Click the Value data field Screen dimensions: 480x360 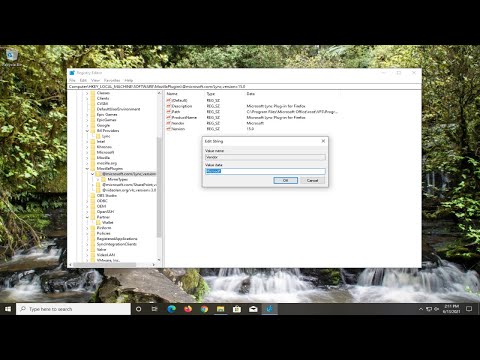[265, 171]
